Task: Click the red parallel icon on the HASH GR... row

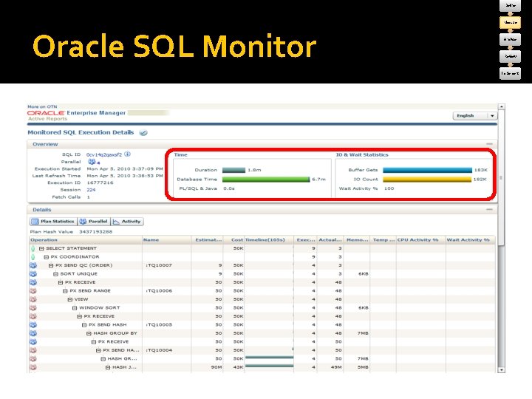Action: (x=33, y=358)
